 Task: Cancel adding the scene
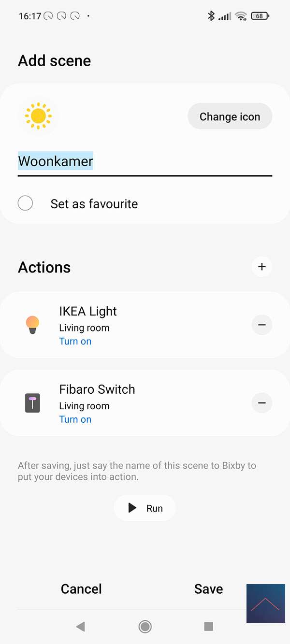(x=81, y=588)
